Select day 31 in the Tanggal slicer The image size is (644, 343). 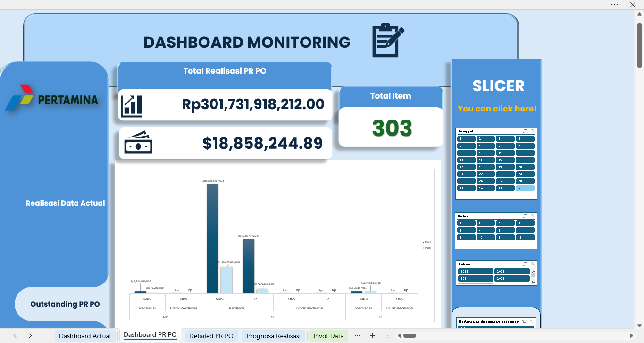(x=505, y=189)
